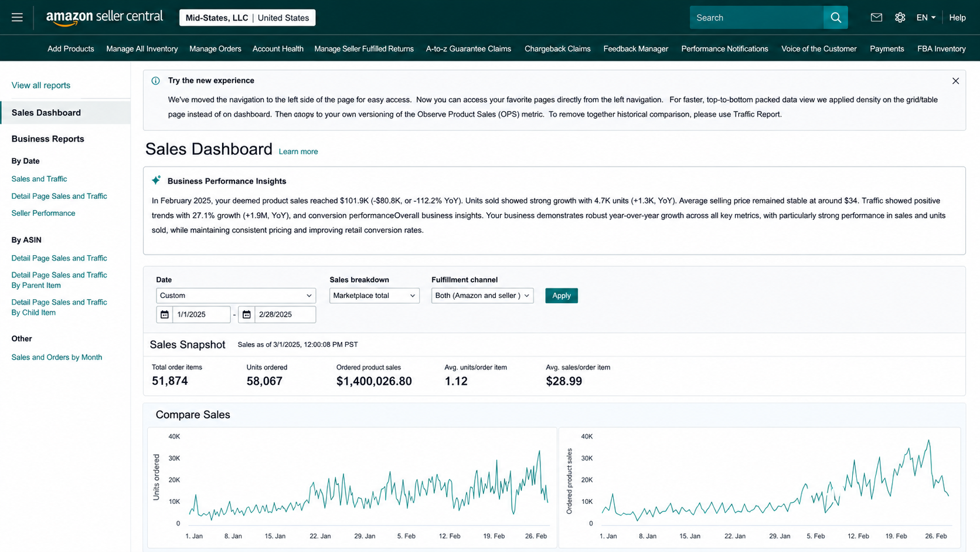The image size is (980, 552).
Task: Open Seller Performance report
Action: click(43, 213)
